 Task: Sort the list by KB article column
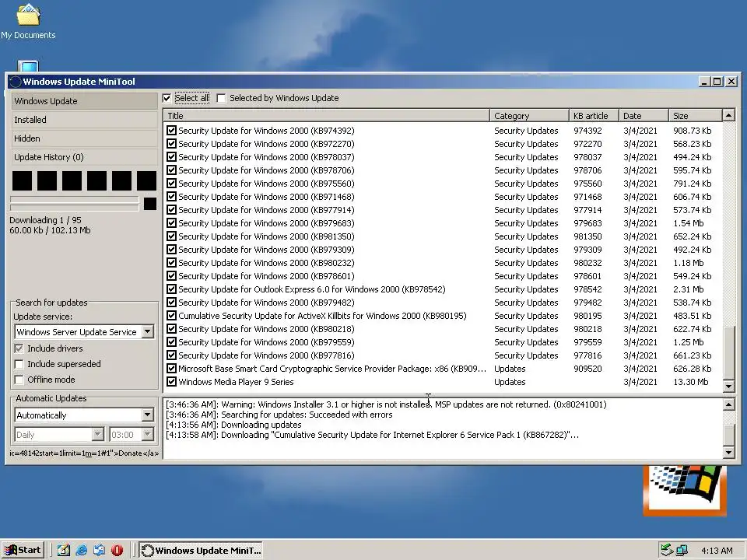point(594,116)
